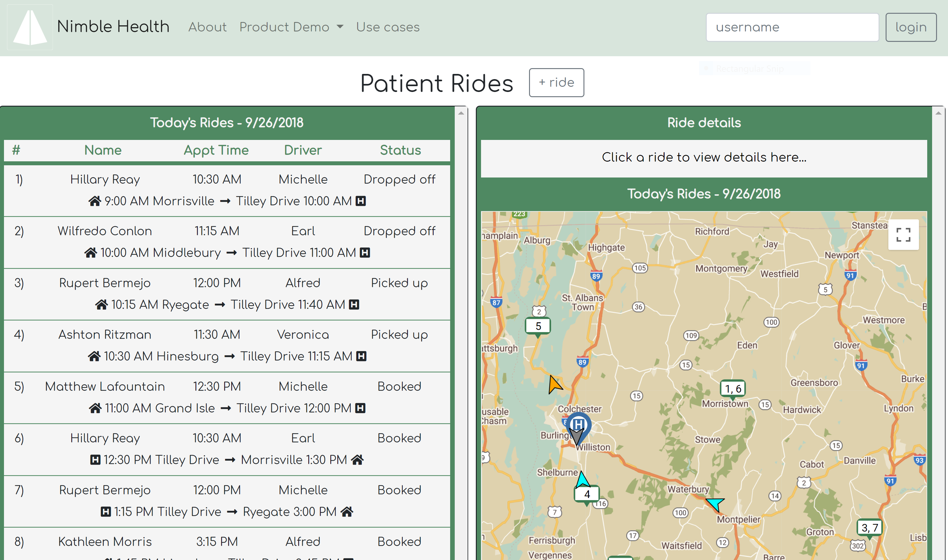Select the arrow icon in Rupert Bermejo's route

point(220,304)
